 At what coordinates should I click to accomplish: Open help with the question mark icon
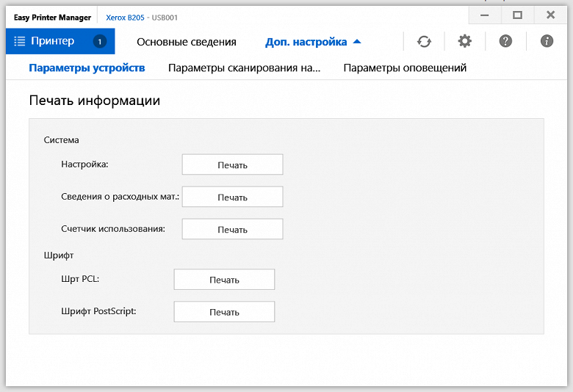(x=505, y=42)
